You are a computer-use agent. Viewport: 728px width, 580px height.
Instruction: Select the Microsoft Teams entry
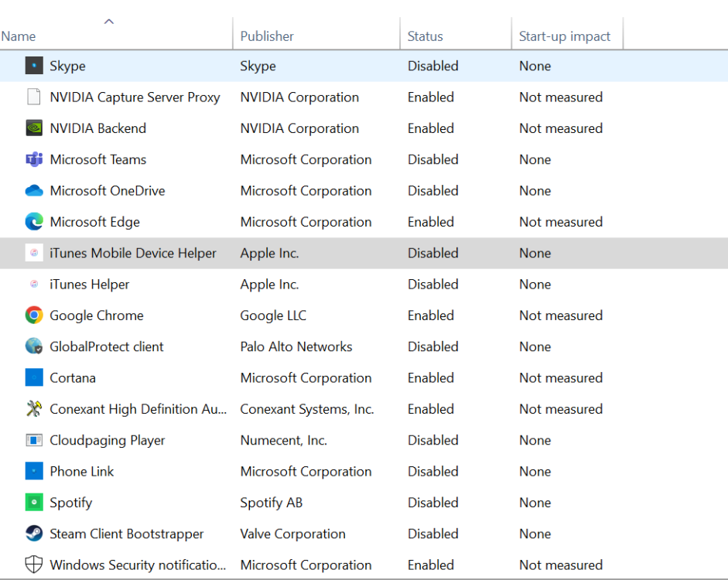[x=98, y=159]
